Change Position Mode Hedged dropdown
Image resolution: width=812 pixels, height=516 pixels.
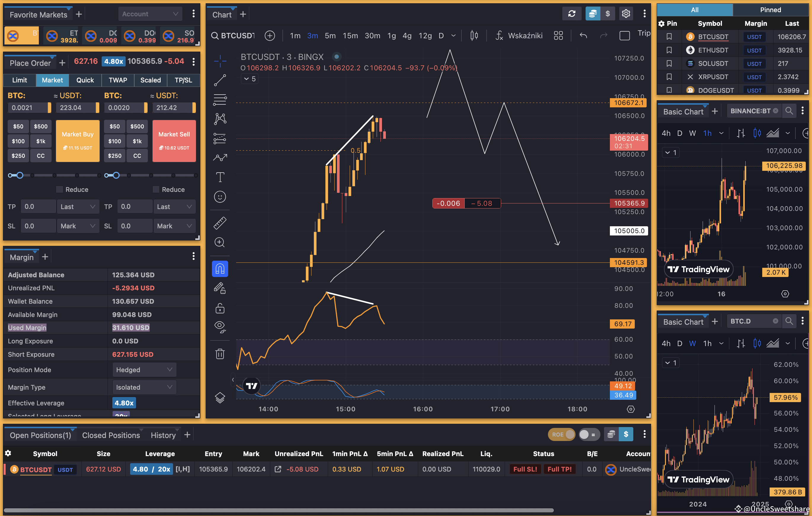point(144,370)
